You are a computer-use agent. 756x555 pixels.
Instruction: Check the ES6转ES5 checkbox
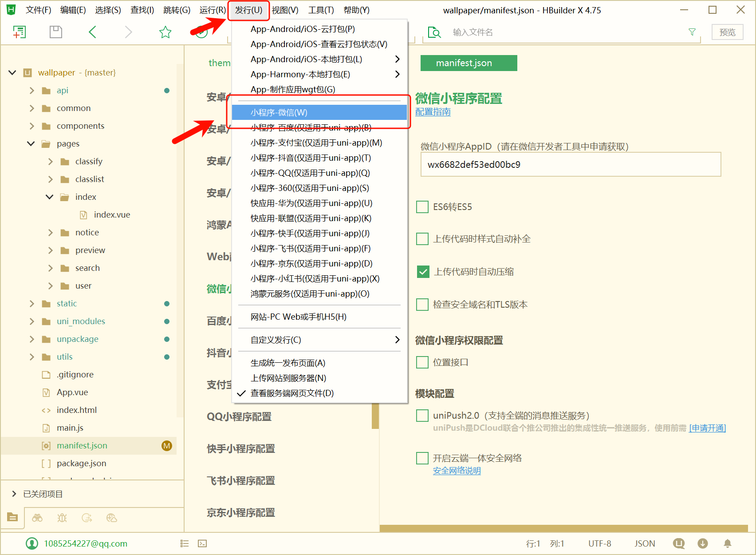(422, 207)
